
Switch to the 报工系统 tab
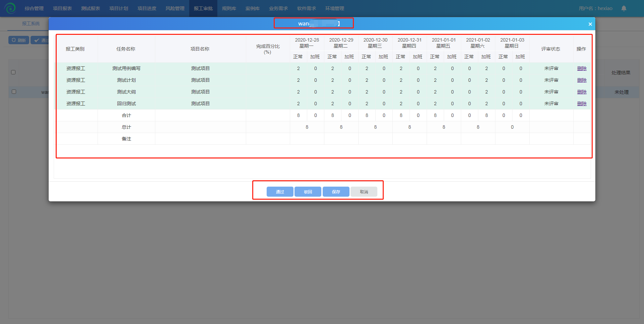31,23
